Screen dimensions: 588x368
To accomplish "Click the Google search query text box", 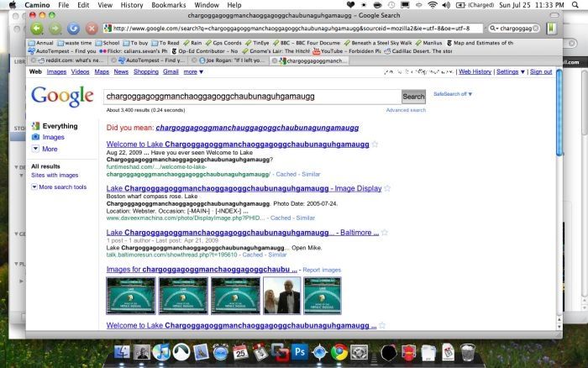I will [252, 97].
